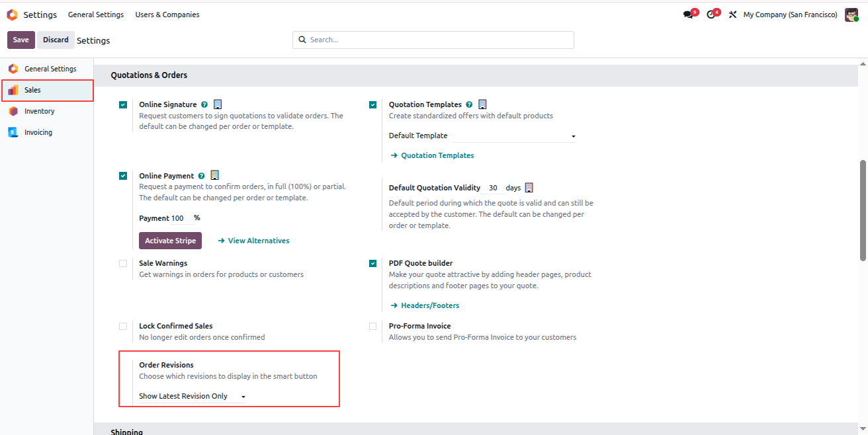Open the Headers/Footers link
868x435 pixels.
click(x=430, y=305)
